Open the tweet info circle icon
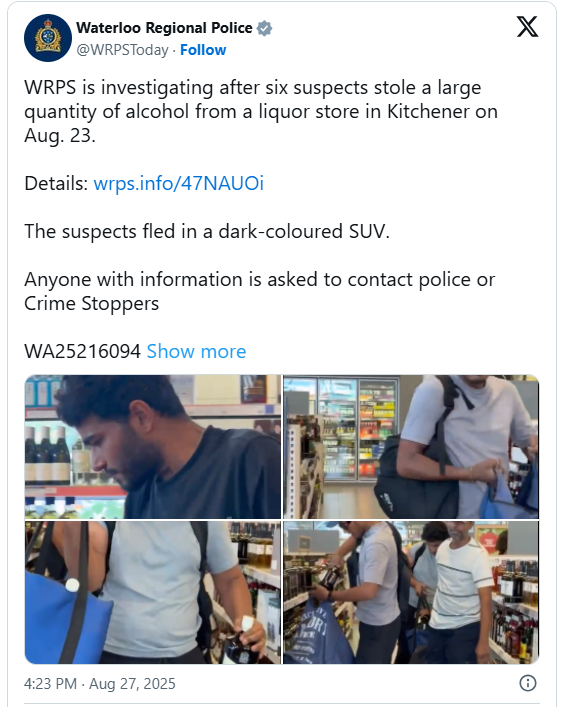Viewport: 563px width, 707px height. point(527,683)
